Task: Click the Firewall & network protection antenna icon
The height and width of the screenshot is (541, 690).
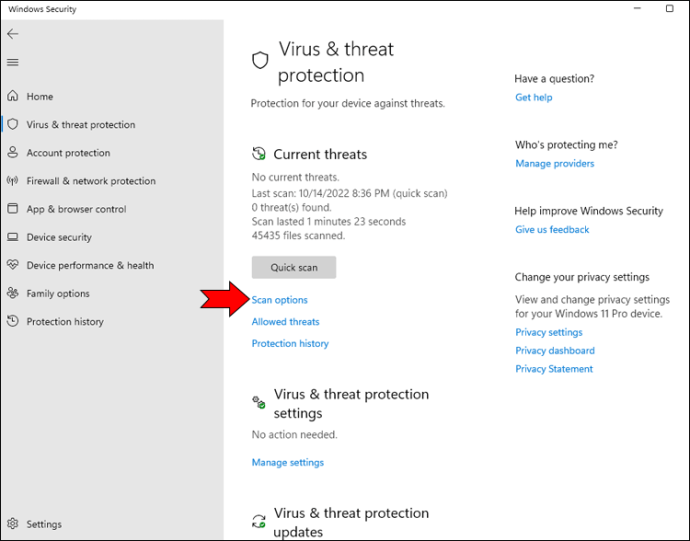Action: tap(13, 180)
